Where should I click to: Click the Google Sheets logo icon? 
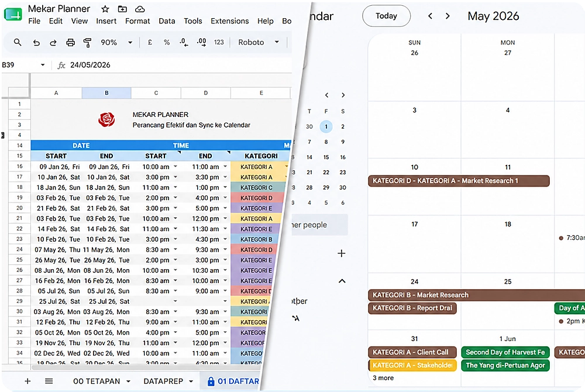coord(13,14)
